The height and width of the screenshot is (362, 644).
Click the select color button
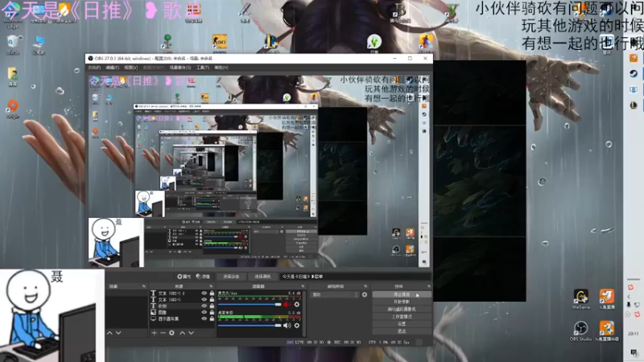tap(262, 277)
